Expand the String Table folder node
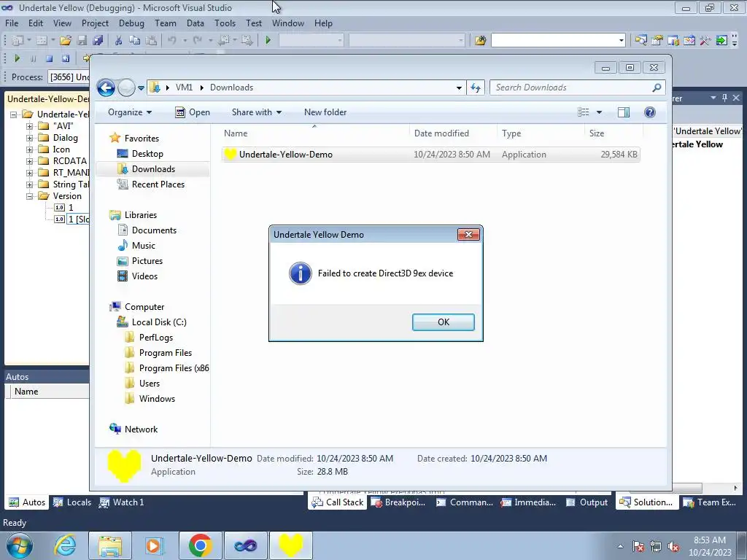Screen dimensions: 747x560 [29, 184]
